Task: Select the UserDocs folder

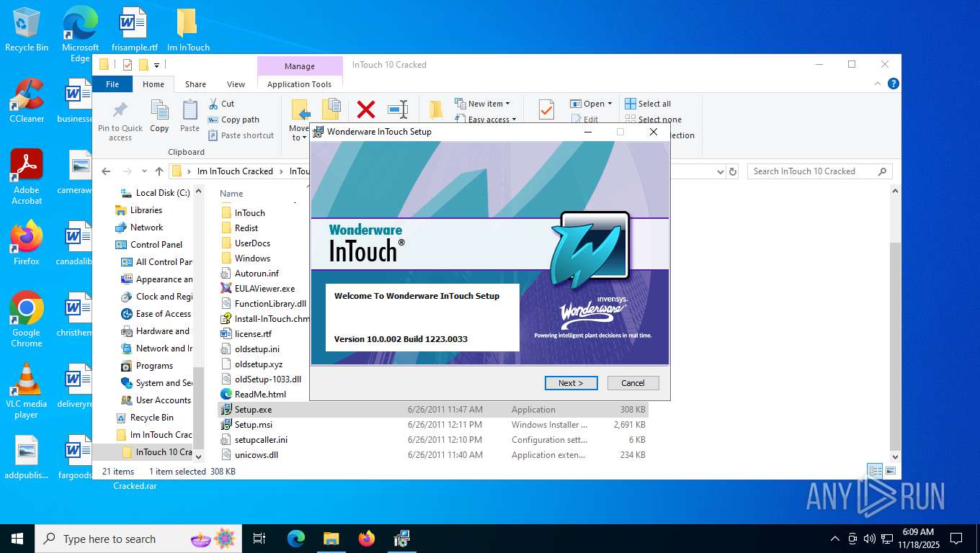Action: click(x=252, y=243)
